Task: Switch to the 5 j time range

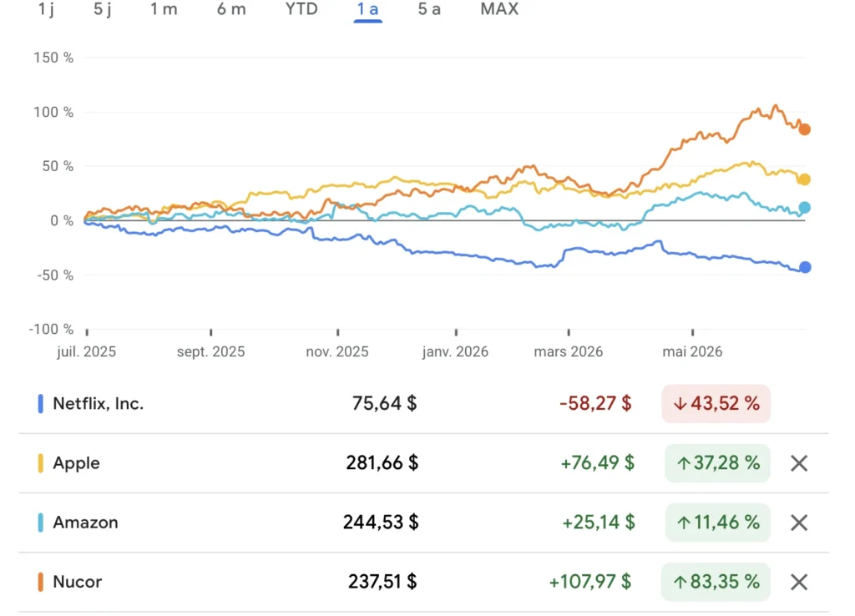Action: point(103,9)
